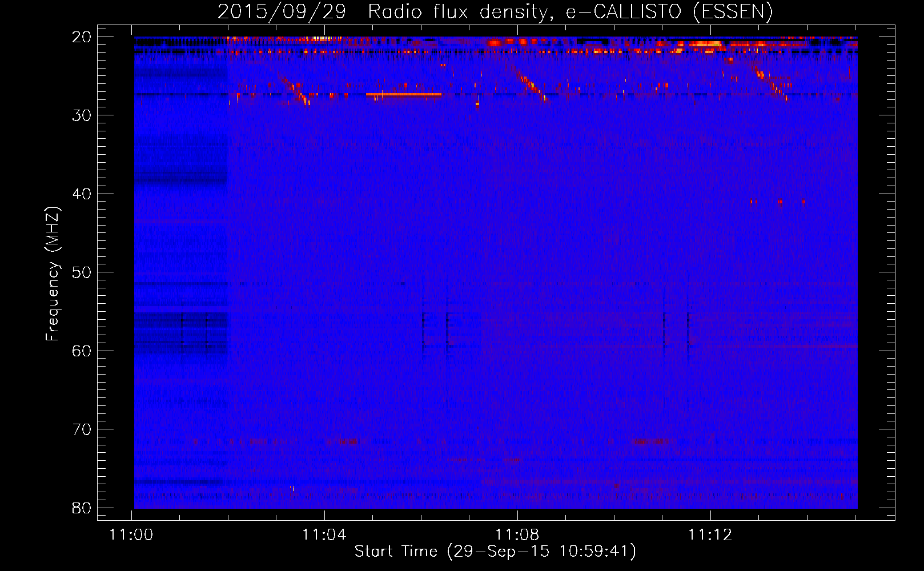
Task: Click the 'Start Time (29-Sep-15 10:59:41)' x-axis label
Action: (495, 552)
